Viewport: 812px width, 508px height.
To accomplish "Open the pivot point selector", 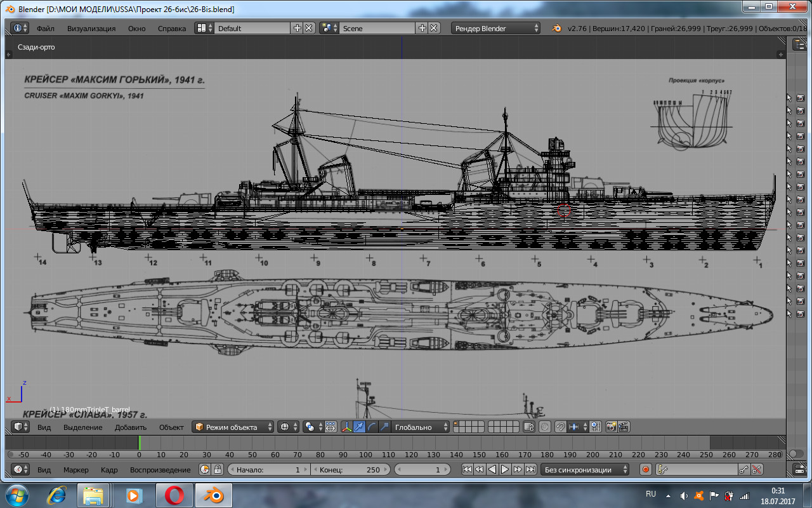I will pyautogui.click(x=312, y=427).
